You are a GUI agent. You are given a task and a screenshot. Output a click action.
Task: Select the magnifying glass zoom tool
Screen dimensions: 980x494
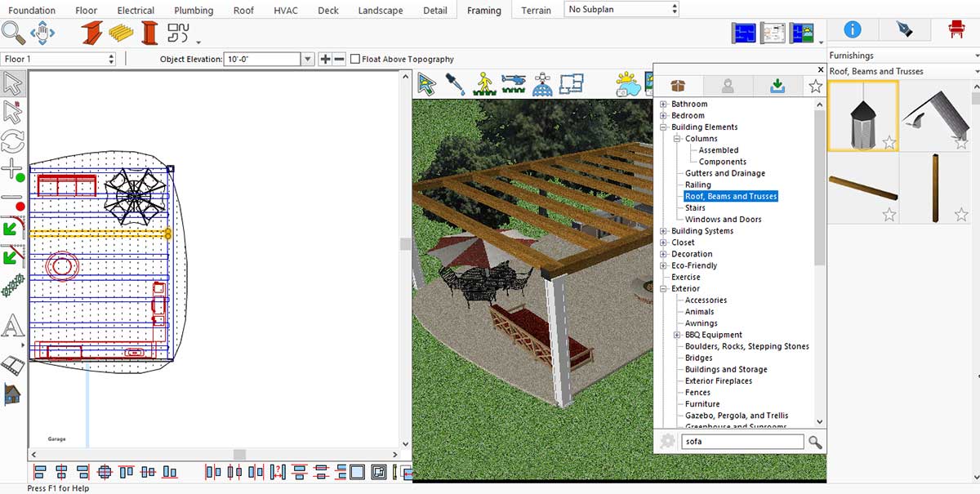coord(14,33)
